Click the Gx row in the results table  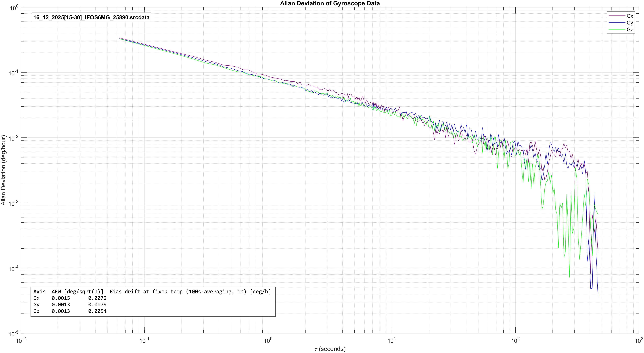point(70,298)
